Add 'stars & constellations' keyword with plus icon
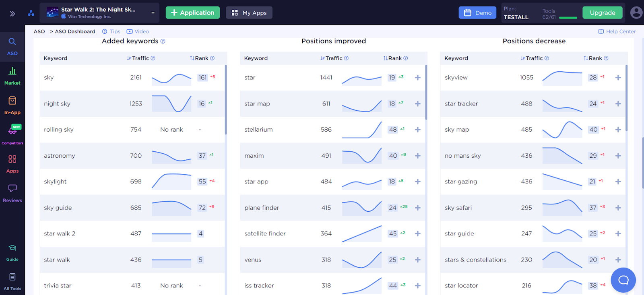The image size is (644, 295). [618, 260]
